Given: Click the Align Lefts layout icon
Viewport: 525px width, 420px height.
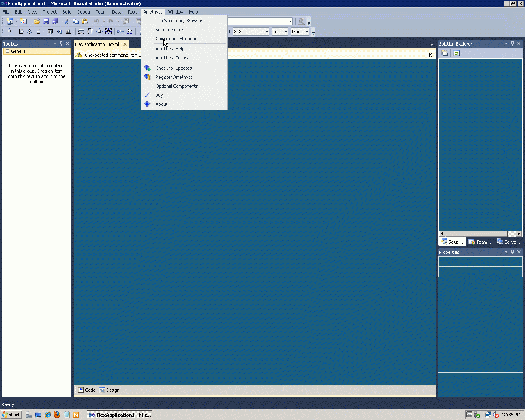Looking at the screenshot, I should [21, 32].
